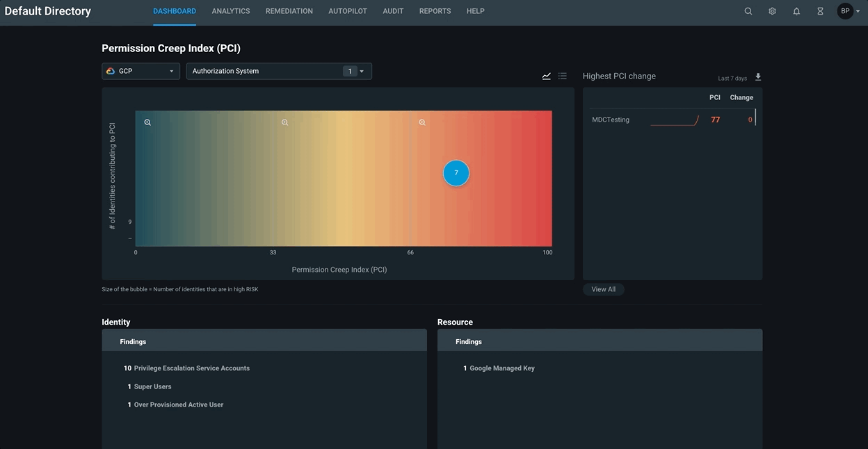Open the settings gear icon
The image size is (868, 449).
click(x=772, y=11)
